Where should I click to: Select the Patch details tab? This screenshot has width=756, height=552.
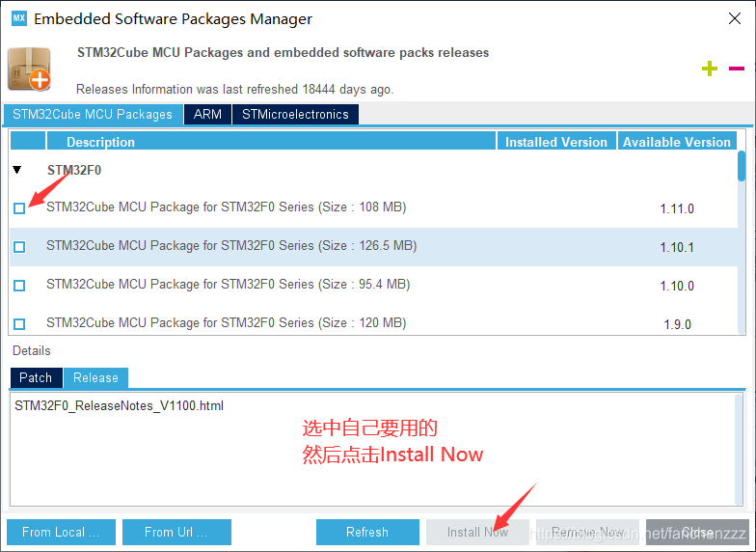coord(36,377)
